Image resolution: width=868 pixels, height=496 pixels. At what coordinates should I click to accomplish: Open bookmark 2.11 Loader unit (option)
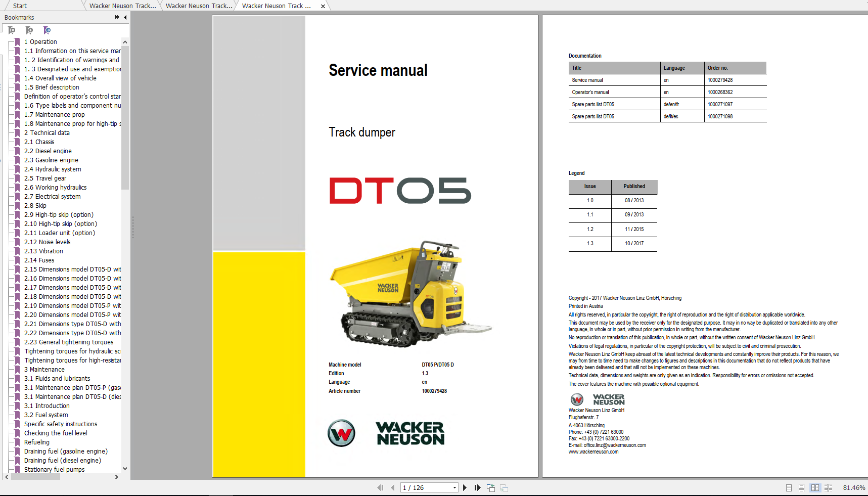[x=60, y=233]
